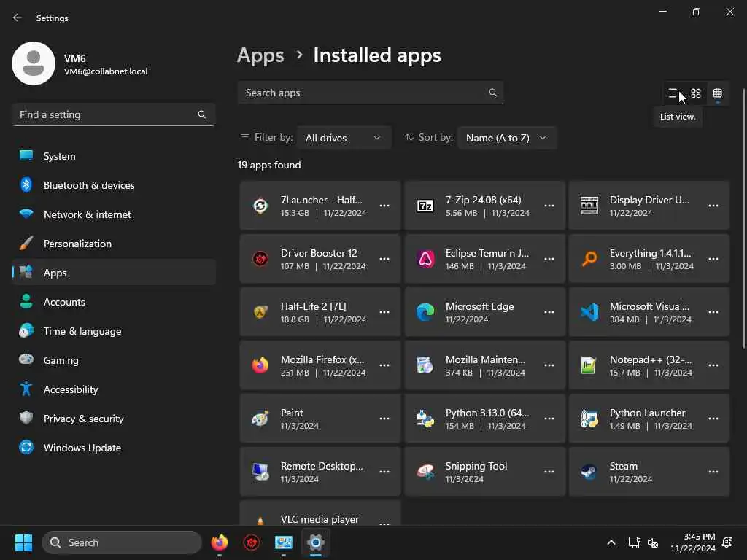Viewport: 747px width, 560px height.
Task: Switch to List view
Action: coord(673,93)
